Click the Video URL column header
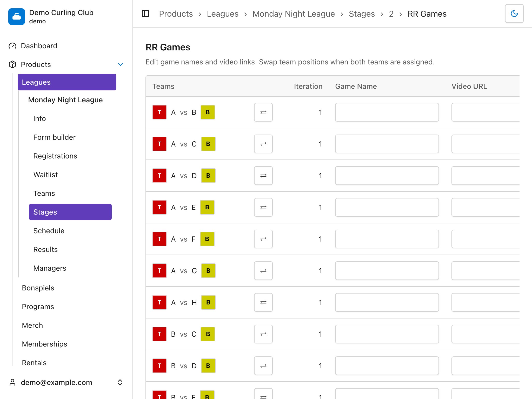Viewport: 532px width, 399px height. point(469,86)
